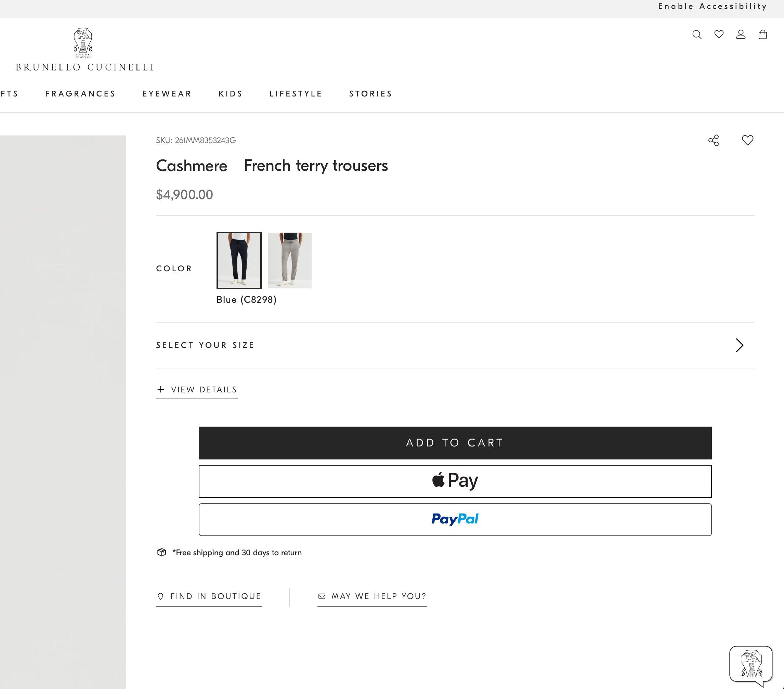Open the search magnifier icon
This screenshot has width=784, height=689.
(697, 35)
